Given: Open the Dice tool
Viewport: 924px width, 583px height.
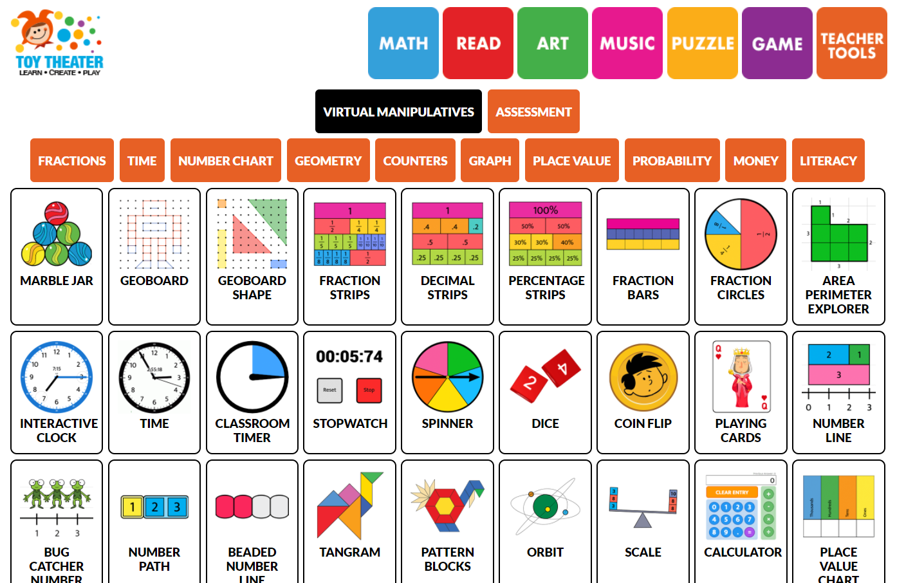Looking at the screenshot, I should [545, 393].
